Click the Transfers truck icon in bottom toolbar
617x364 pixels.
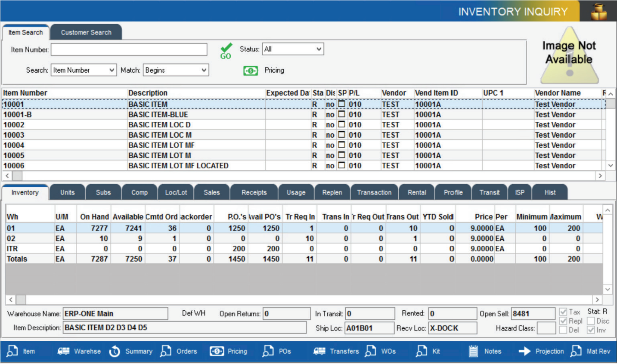[x=319, y=352]
